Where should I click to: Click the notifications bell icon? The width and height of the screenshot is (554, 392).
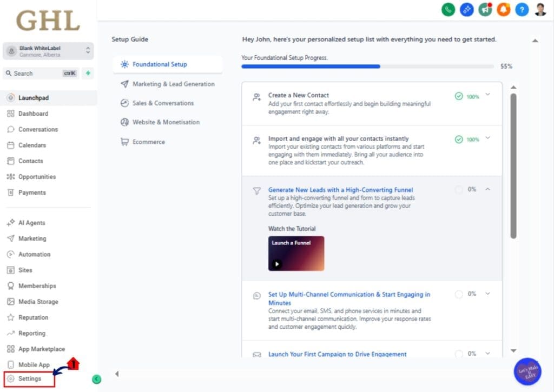point(503,9)
